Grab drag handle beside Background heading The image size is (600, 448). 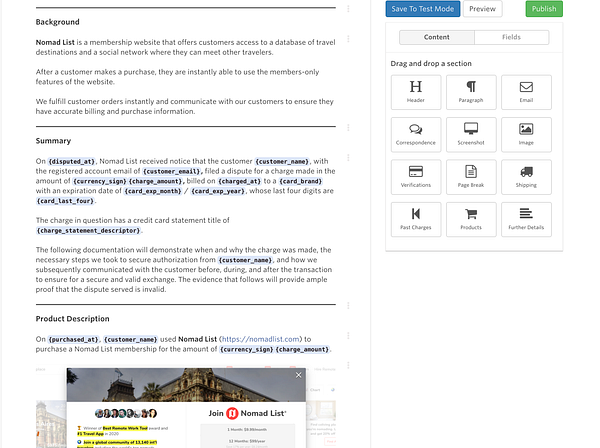(x=348, y=8)
